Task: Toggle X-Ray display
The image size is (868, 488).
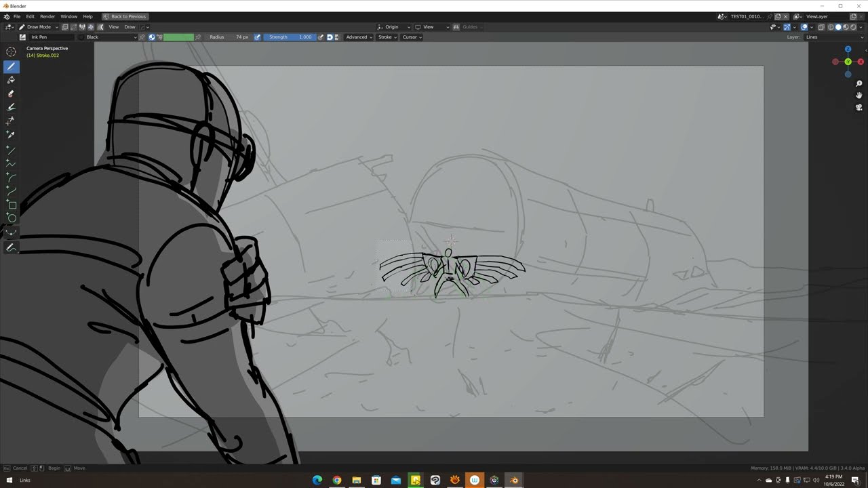Action: tap(821, 27)
